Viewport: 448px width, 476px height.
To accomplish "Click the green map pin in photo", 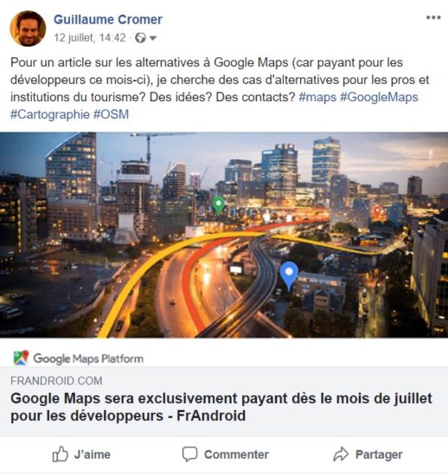I will [x=219, y=205].
